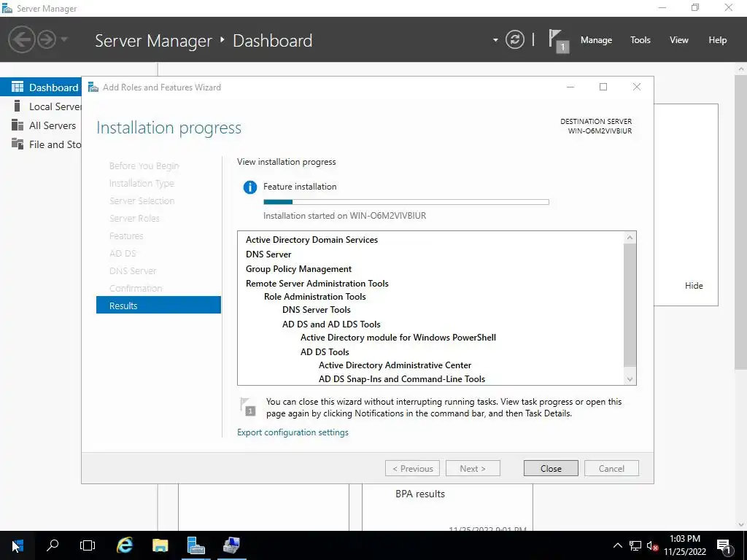Image resolution: width=747 pixels, height=560 pixels.
Task: Open Action Center notification icon
Action: pos(724,546)
